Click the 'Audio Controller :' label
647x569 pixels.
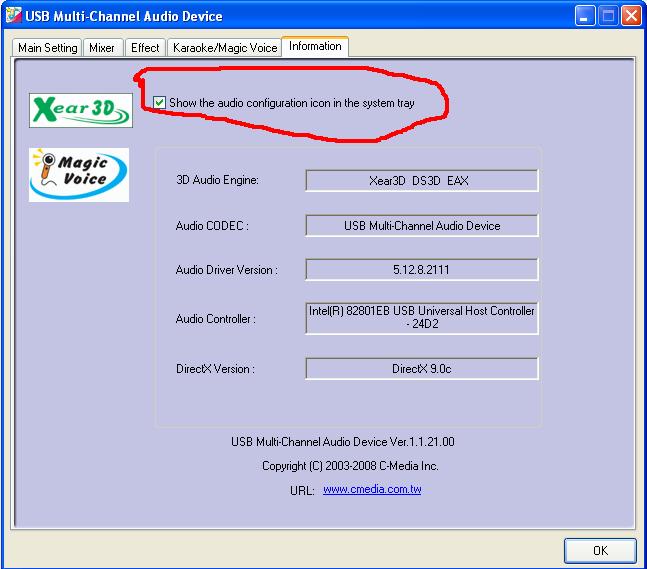pos(215,319)
